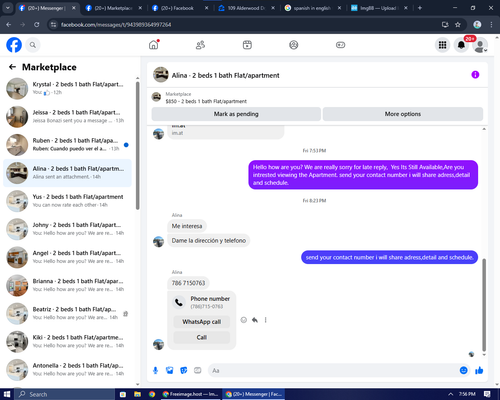Record a voice clip with microphone icon

(155, 370)
